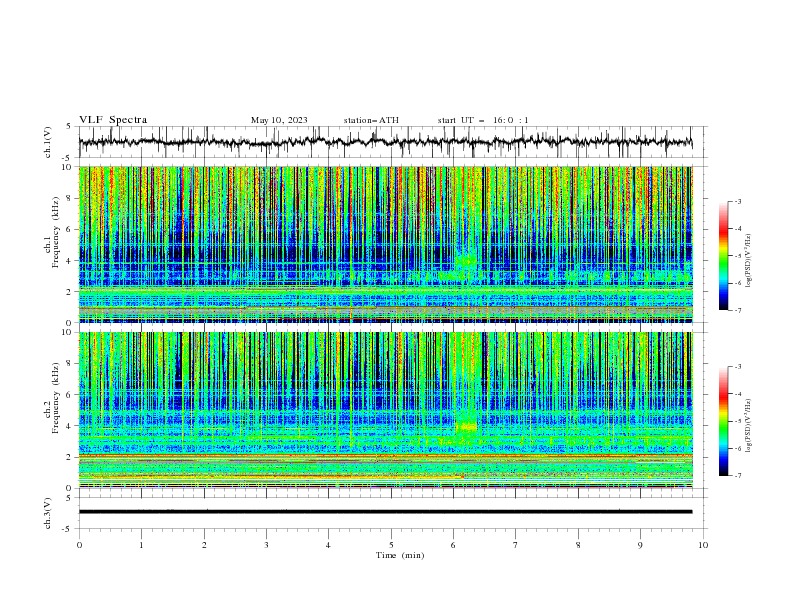Click the time axis tick label "7"
Image resolution: width=792 pixels, height=612 pixels.
[x=516, y=545]
